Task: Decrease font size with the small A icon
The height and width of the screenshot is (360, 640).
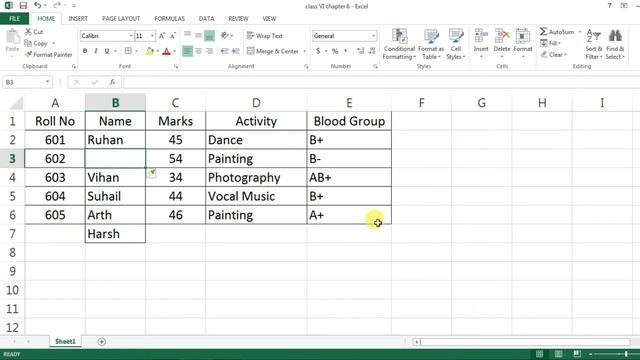Action: 173,36
